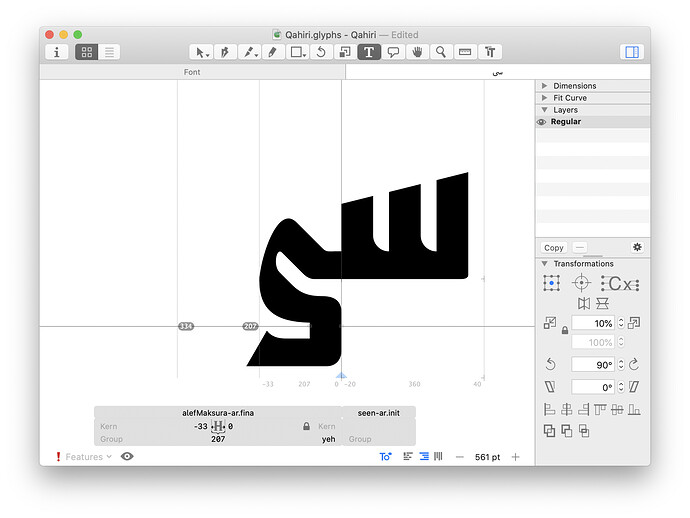This screenshot has height=518, width=690.
Task: Select the Rotate tool in toolbar
Action: [x=321, y=52]
